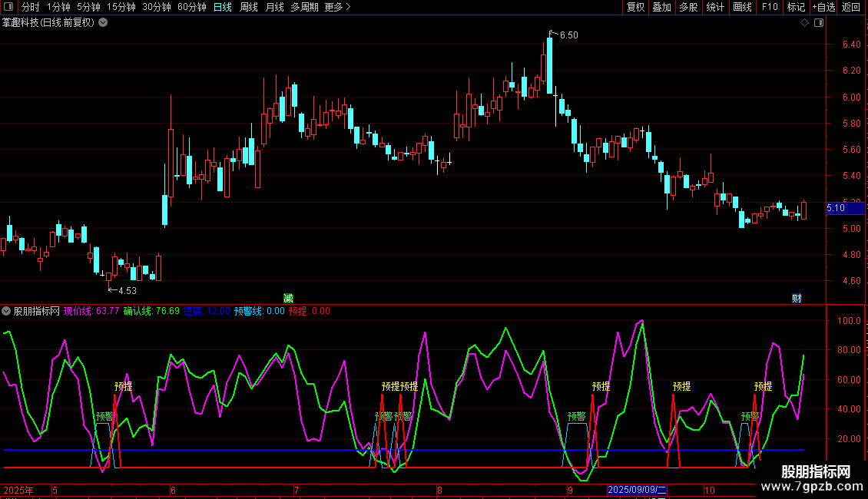This screenshot has height=499, width=868.
Task: Click 预警线: 0.00 indicator value
Action: 259,311
